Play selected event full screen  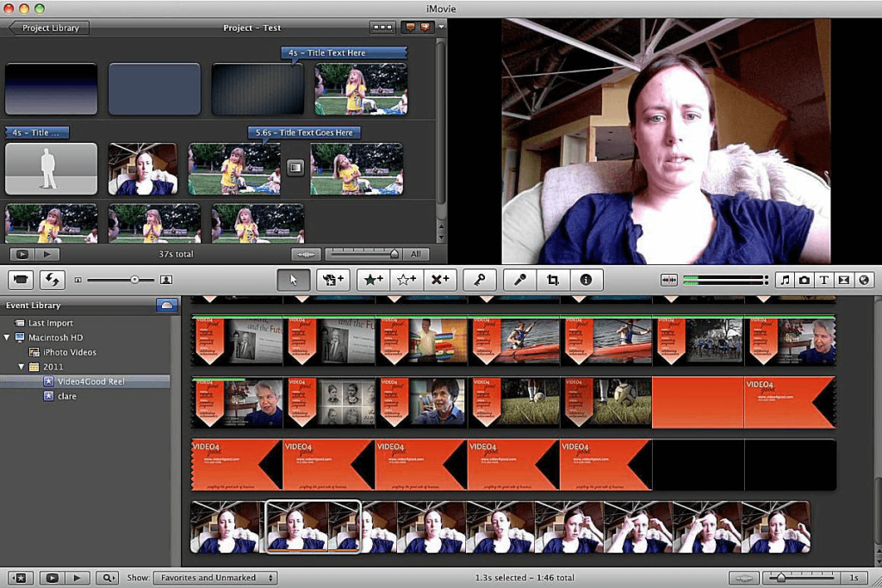pyautogui.click(x=52, y=578)
